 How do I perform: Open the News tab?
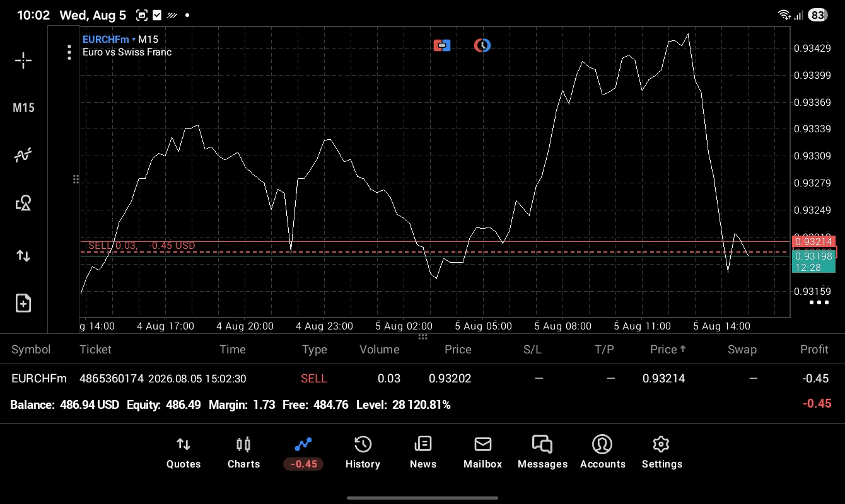tap(423, 453)
